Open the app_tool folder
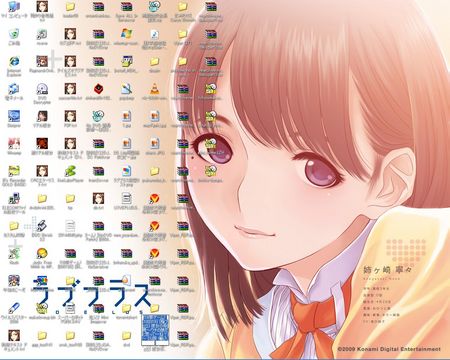Screen dimensions: 450x360 click(42, 335)
